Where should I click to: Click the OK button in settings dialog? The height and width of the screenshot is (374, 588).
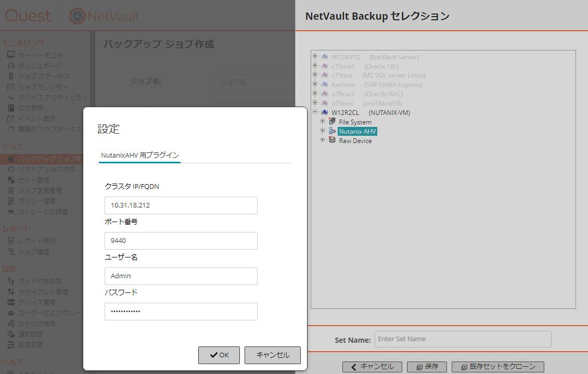click(219, 355)
